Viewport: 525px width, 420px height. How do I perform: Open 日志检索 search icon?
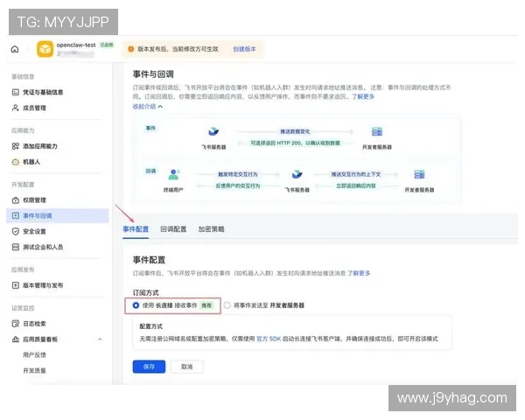(x=16, y=324)
